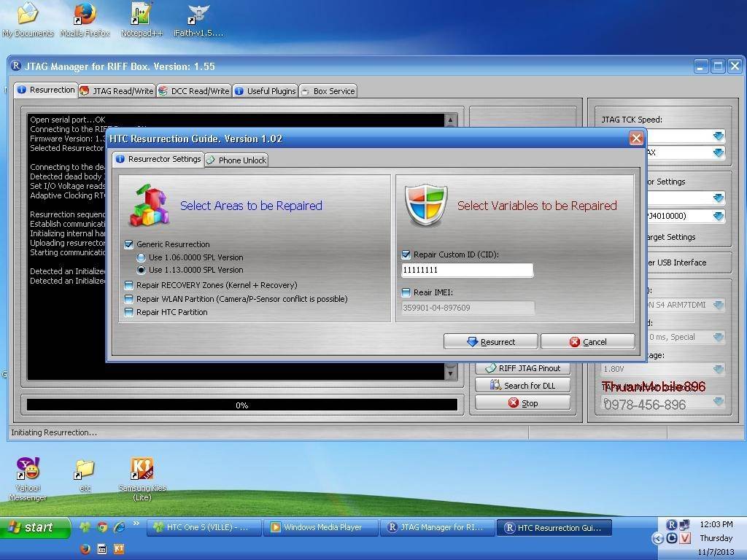Click the colorful blocks Areas icon
Viewport: 747px width, 560px height.
pyautogui.click(x=149, y=206)
